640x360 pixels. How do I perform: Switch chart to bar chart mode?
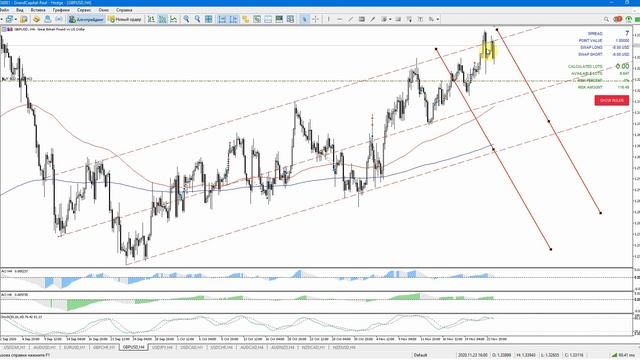pos(151,19)
